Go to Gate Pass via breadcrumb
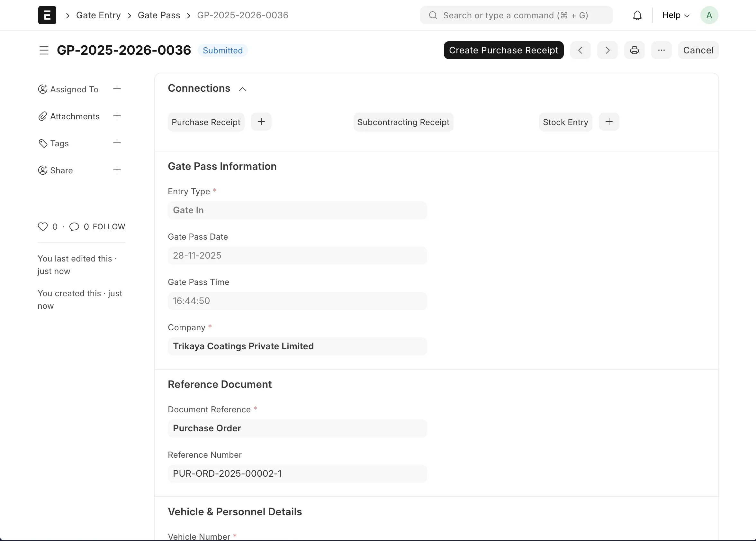 tap(159, 15)
